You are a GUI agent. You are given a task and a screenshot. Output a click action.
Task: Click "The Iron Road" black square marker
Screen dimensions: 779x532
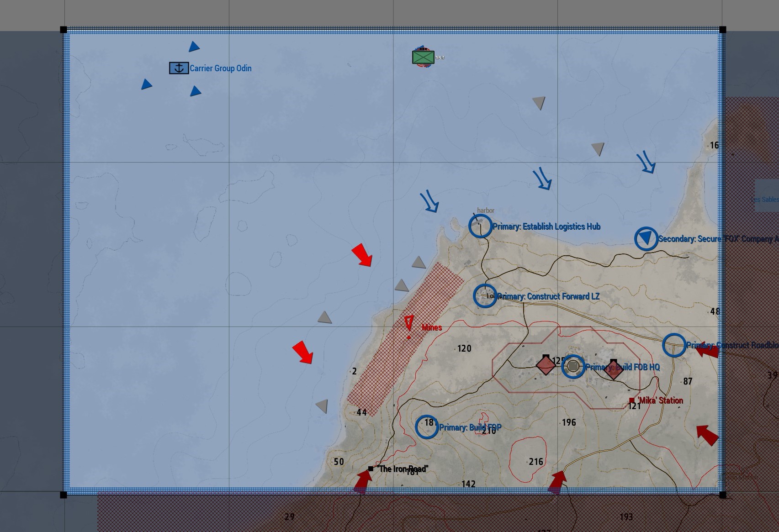(x=371, y=469)
